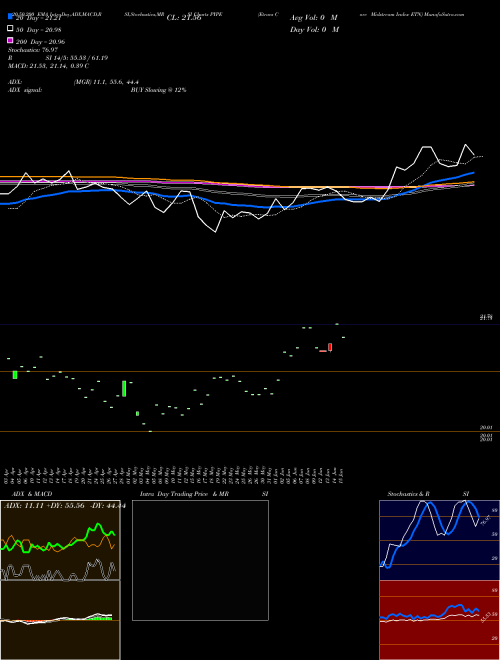Click the magenta 200 Day EMA legend swatch

[x=10, y=40]
